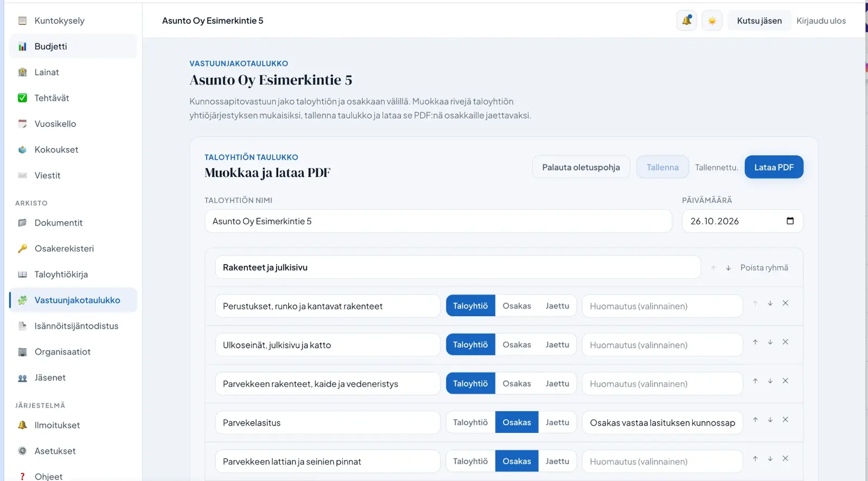Move Parvekkeen lattian ja seinien pinnat row up
The width and height of the screenshot is (868, 481).
pyautogui.click(x=755, y=459)
